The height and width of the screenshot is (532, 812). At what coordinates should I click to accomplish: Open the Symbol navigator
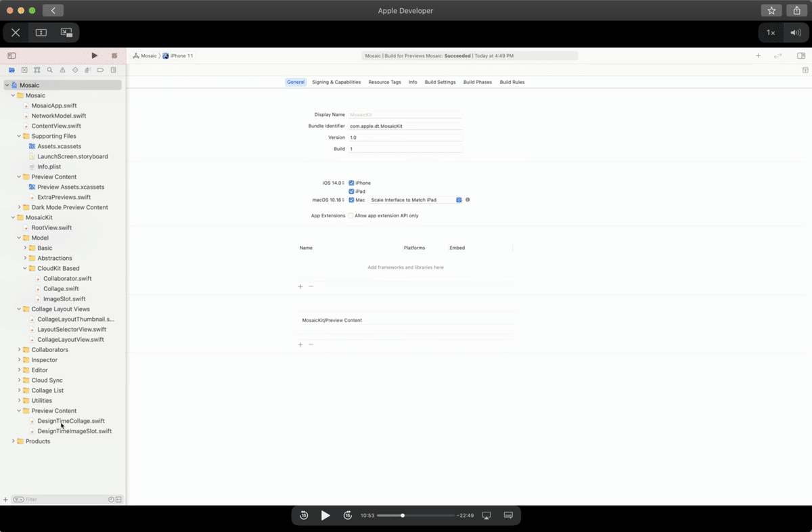37,70
